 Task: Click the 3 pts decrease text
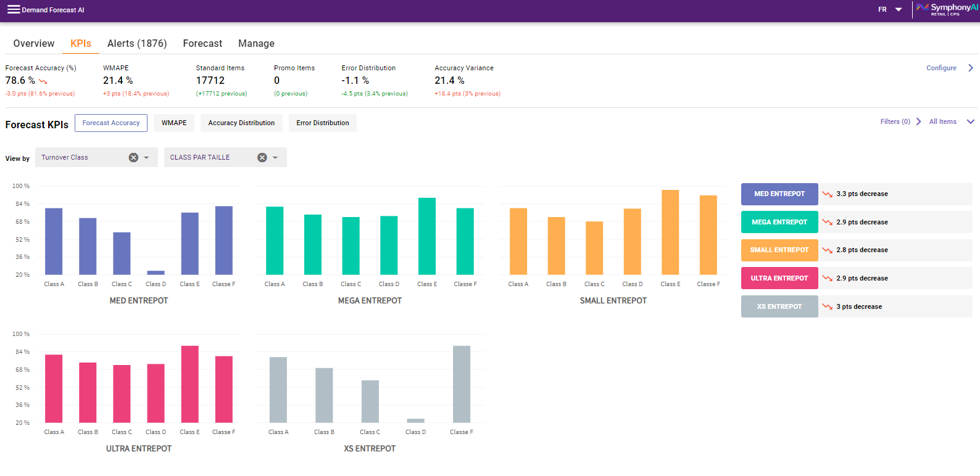pyautogui.click(x=859, y=306)
